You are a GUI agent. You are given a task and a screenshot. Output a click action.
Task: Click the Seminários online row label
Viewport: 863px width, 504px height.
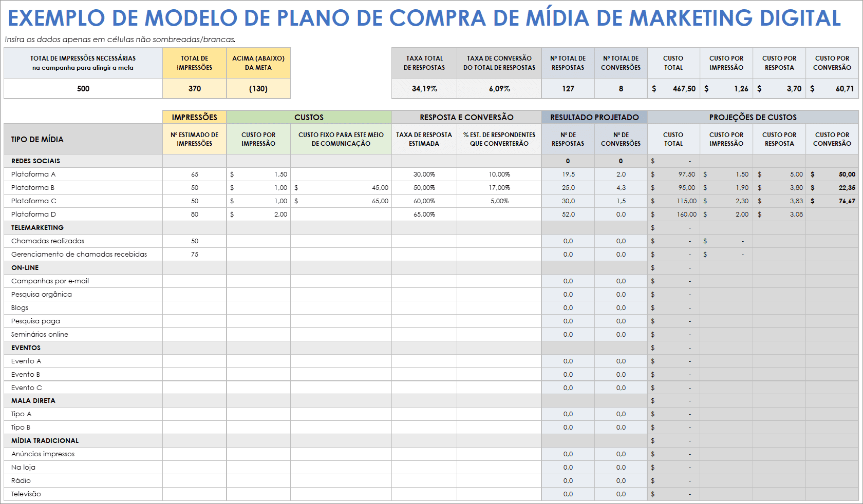(40, 335)
